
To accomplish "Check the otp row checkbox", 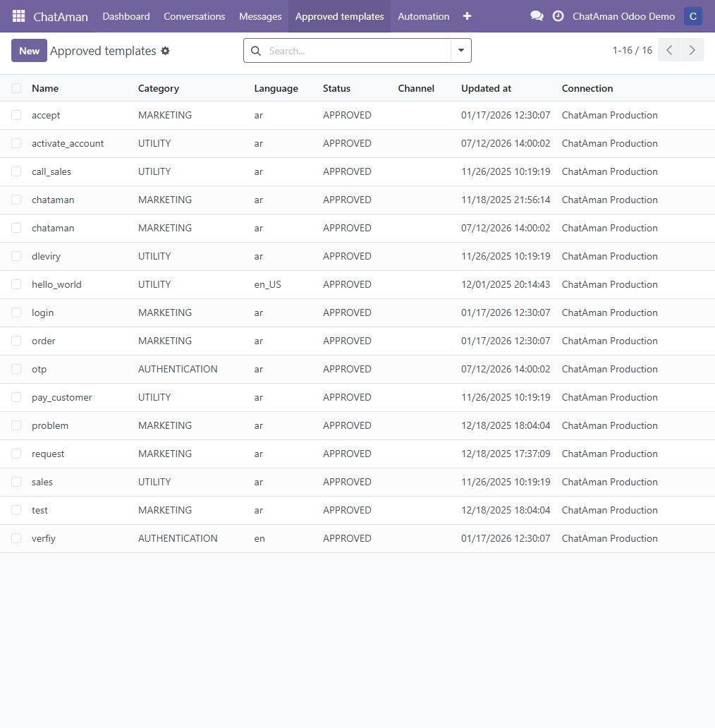I will (16, 369).
